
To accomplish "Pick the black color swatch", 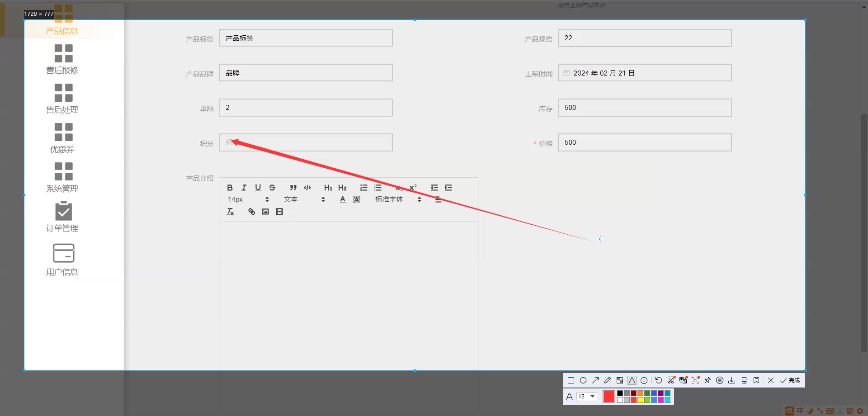I will click(620, 393).
